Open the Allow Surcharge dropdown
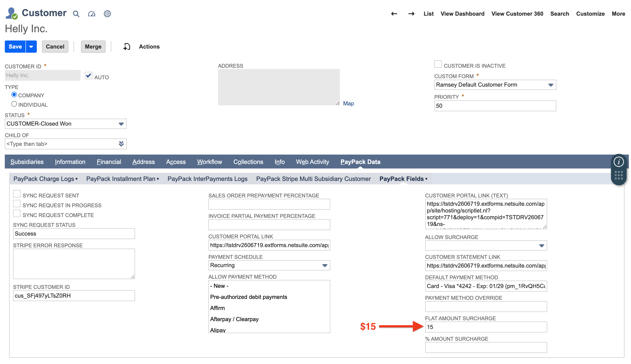Screen dimensions: 631x364 (486, 246)
